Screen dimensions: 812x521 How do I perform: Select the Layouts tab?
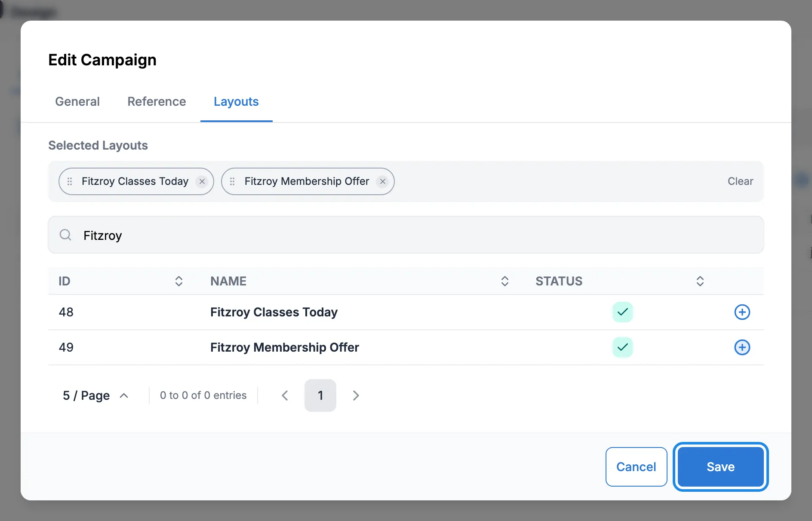coord(236,101)
